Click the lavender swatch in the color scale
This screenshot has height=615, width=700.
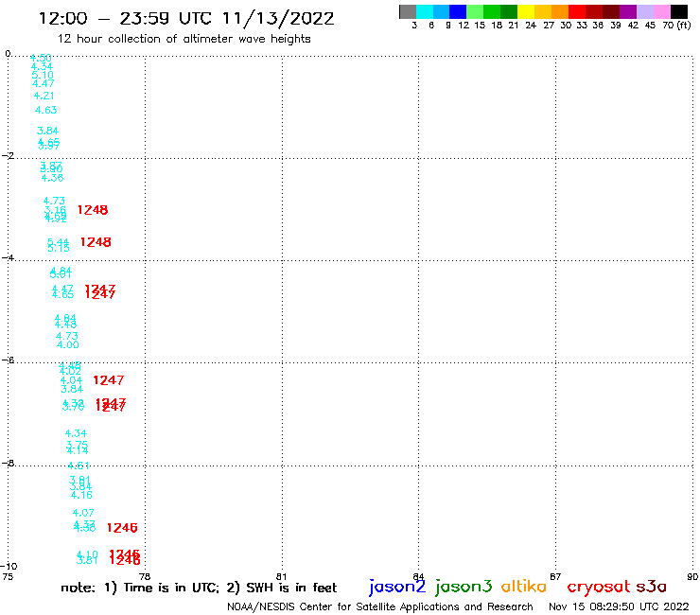click(644, 11)
